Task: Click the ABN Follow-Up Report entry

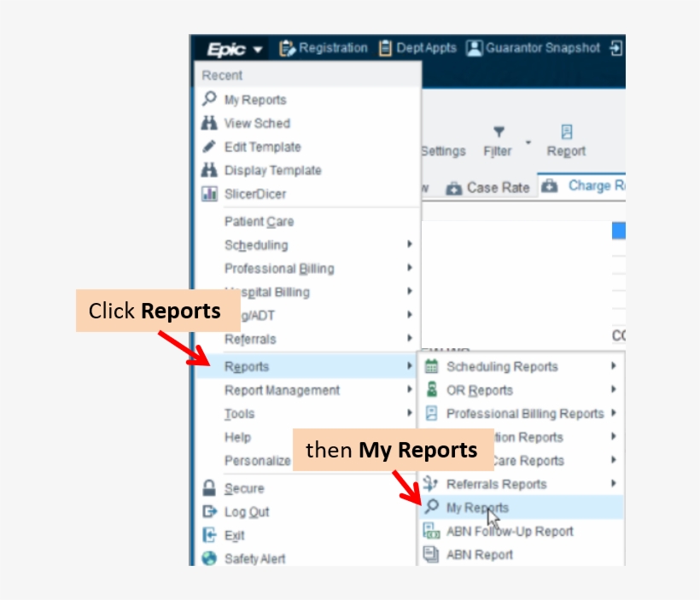Action: (x=510, y=531)
